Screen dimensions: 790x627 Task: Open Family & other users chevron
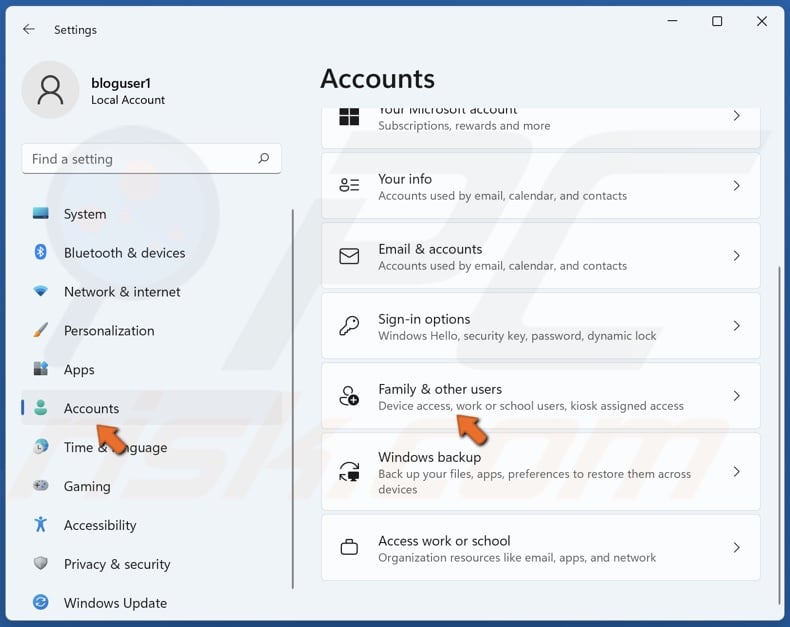click(737, 396)
